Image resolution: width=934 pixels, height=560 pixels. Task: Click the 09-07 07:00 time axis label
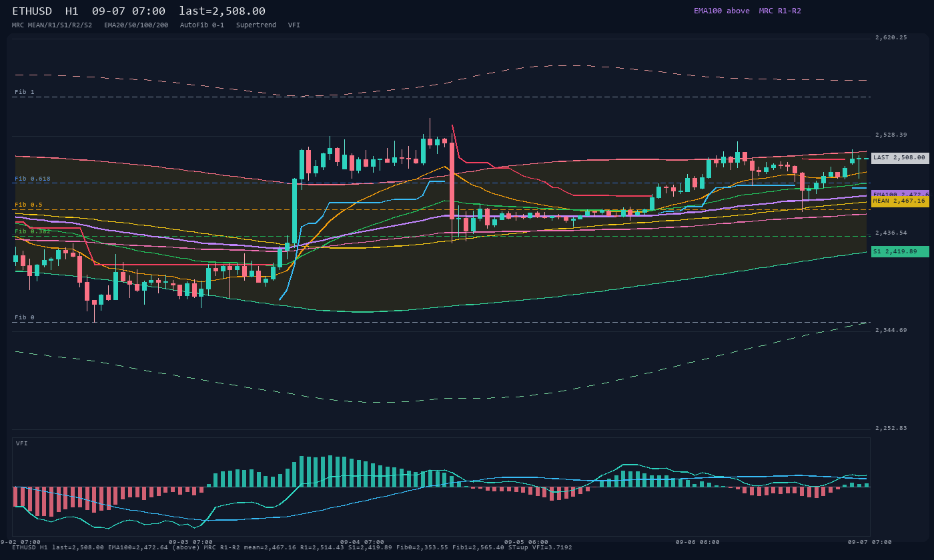pyautogui.click(x=870, y=542)
